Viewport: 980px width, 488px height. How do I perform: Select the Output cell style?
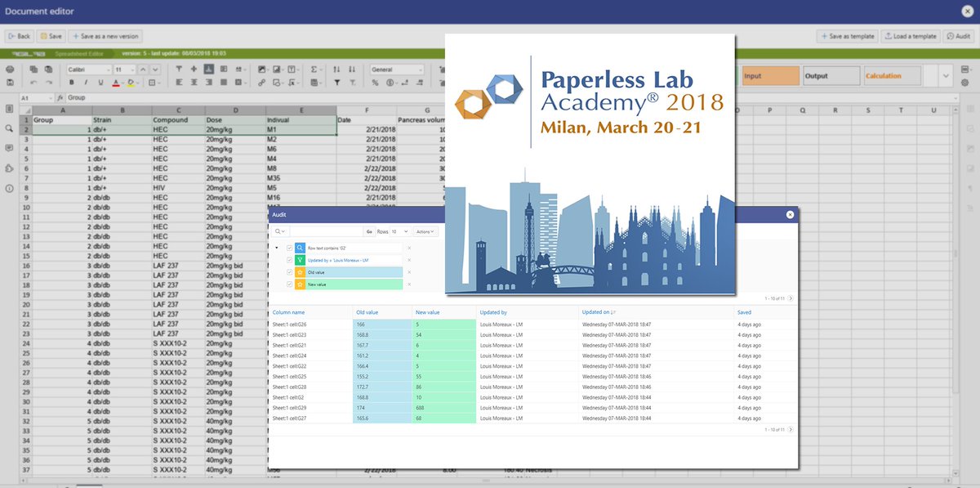click(x=831, y=76)
